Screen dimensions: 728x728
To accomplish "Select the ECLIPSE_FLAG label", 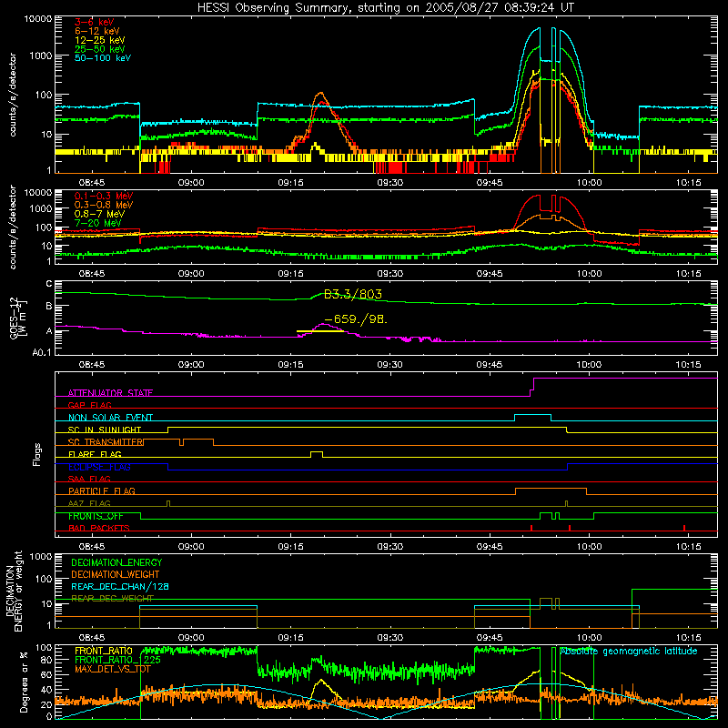I will tap(99, 467).
